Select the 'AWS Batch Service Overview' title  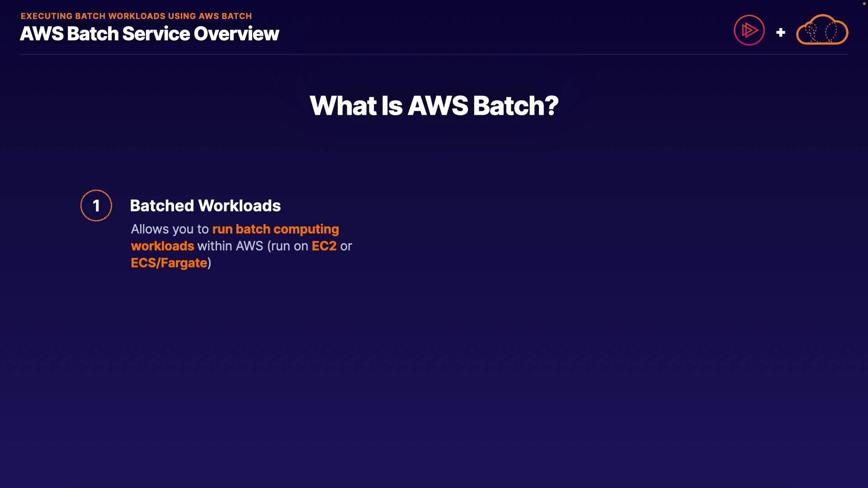pos(149,34)
